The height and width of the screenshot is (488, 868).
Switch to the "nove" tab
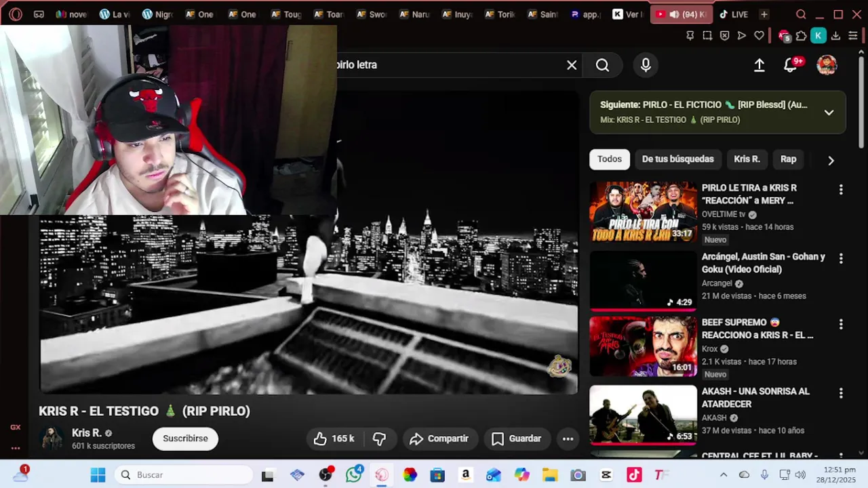pyautogui.click(x=72, y=14)
